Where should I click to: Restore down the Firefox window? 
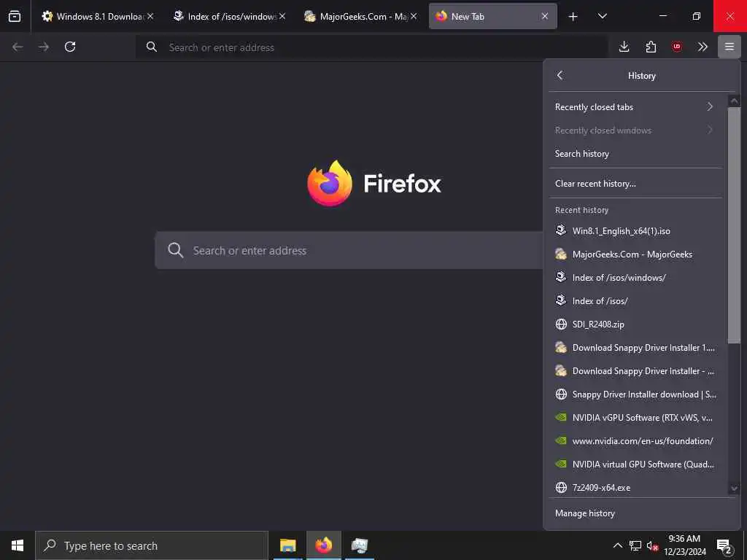[x=697, y=16]
